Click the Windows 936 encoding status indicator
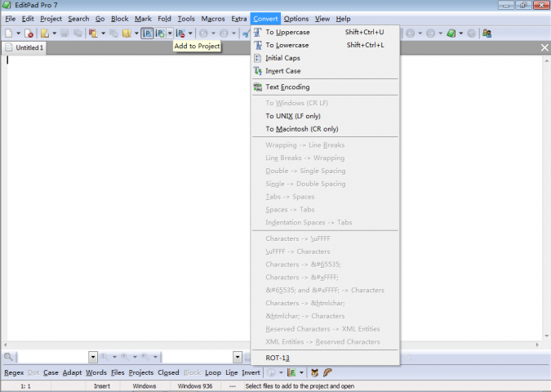 (195, 386)
